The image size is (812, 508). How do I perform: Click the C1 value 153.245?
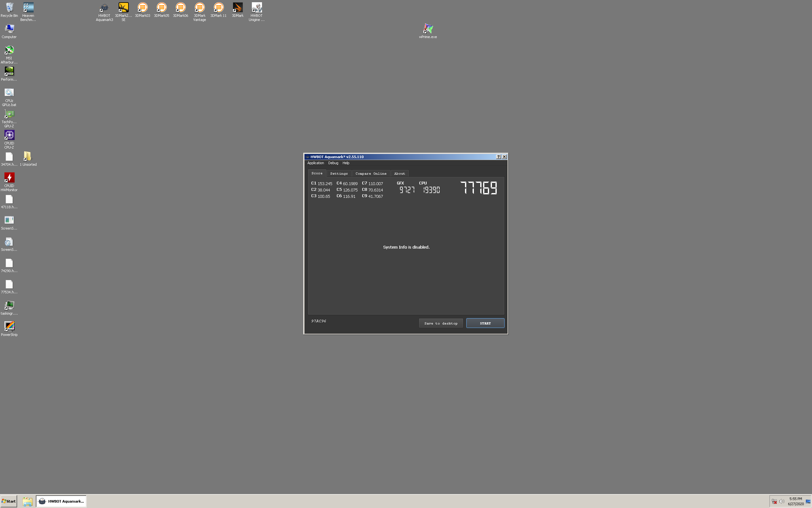pyautogui.click(x=325, y=184)
